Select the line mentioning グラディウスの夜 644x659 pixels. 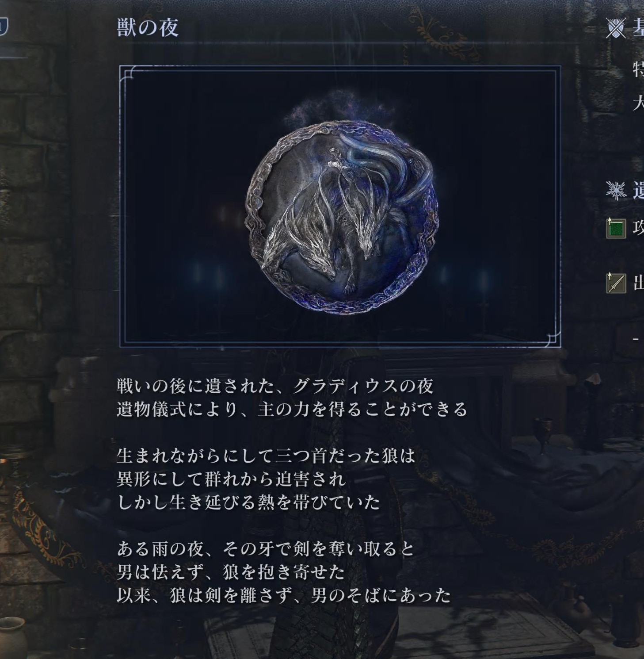[x=275, y=386]
